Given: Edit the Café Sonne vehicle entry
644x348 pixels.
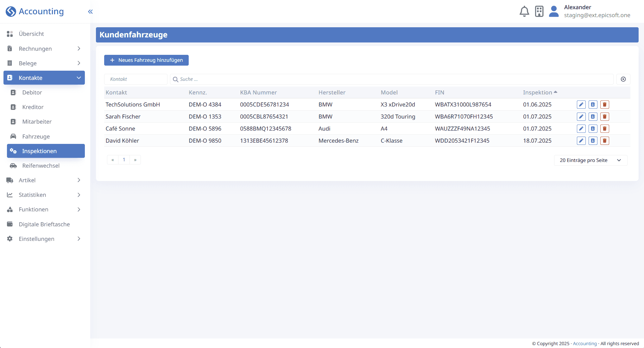Looking at the screenshot, I should [x=581, y=129].
